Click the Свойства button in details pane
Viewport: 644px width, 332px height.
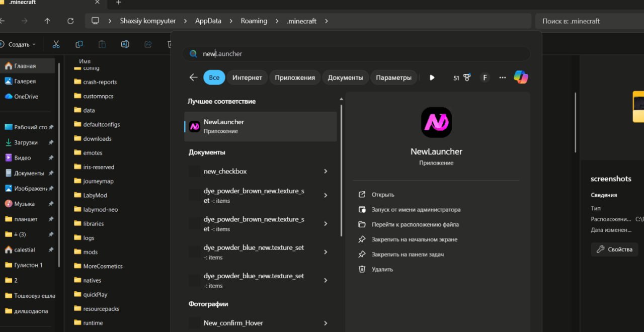coord(614,250)
